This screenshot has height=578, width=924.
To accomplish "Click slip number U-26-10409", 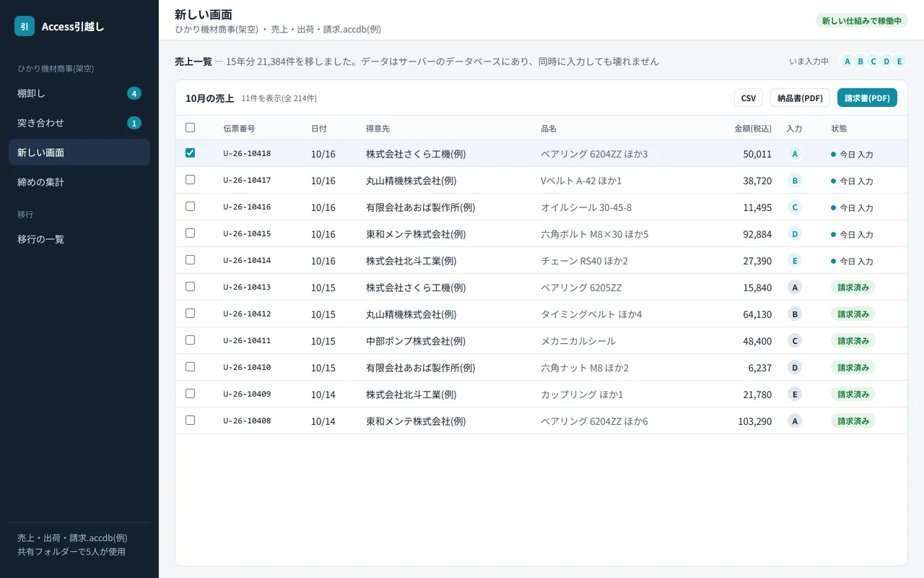I will tap(247, 394).
